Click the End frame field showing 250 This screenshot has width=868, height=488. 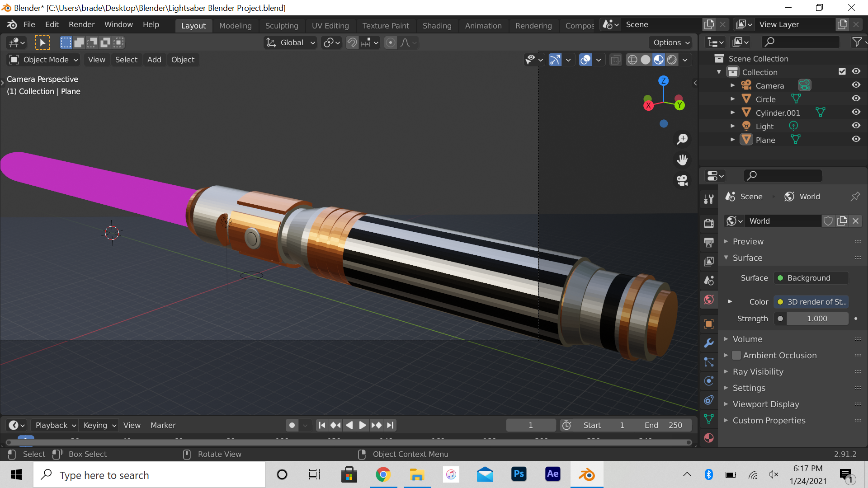point(662,425)
